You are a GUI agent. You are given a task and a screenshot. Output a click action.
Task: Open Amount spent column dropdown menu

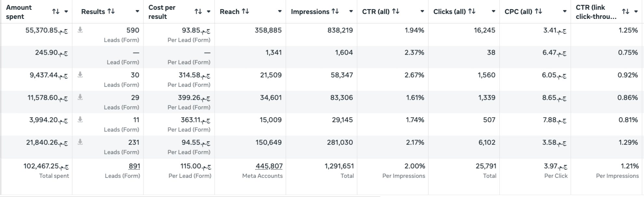66,12
